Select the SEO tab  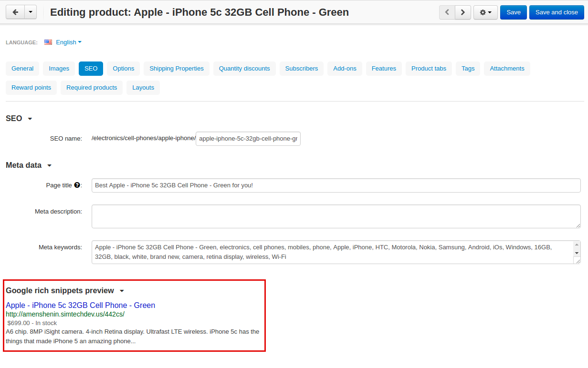click(91, 69)
